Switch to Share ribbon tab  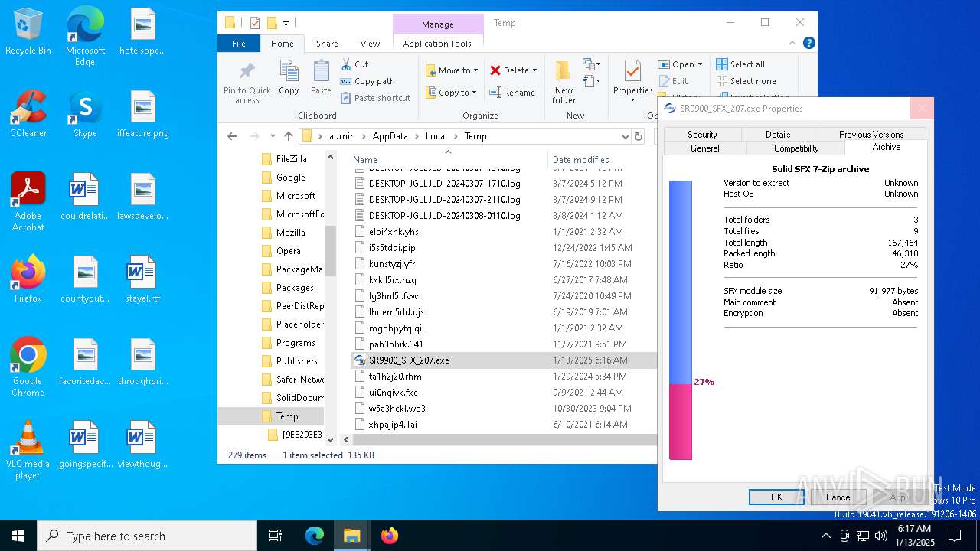click(327, 44)
